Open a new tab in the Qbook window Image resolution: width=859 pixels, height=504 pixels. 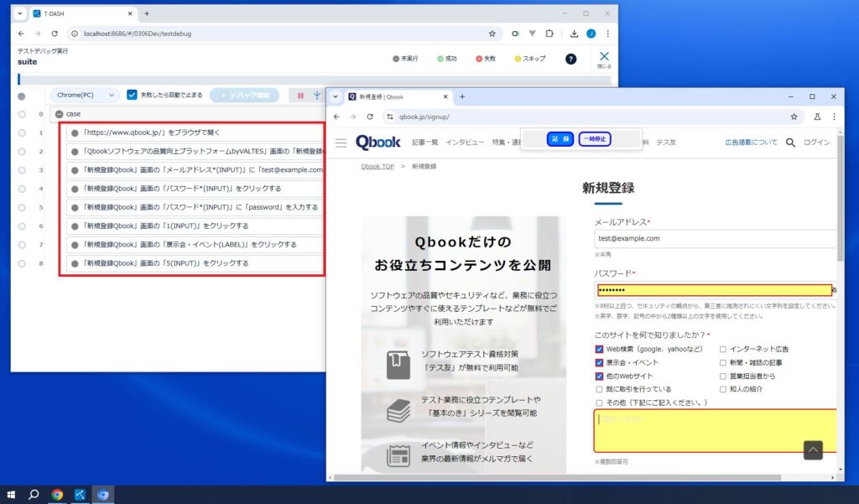[x=462, y=96]
